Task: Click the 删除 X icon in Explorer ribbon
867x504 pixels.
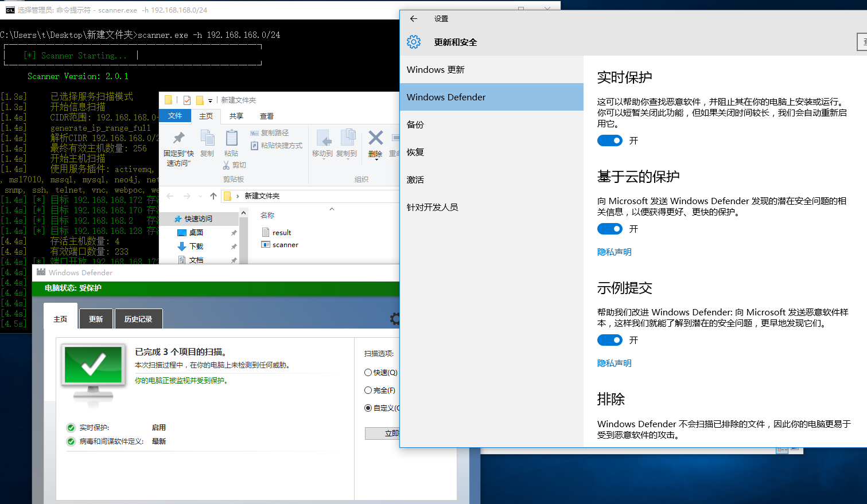Action: tap(375, 138)
